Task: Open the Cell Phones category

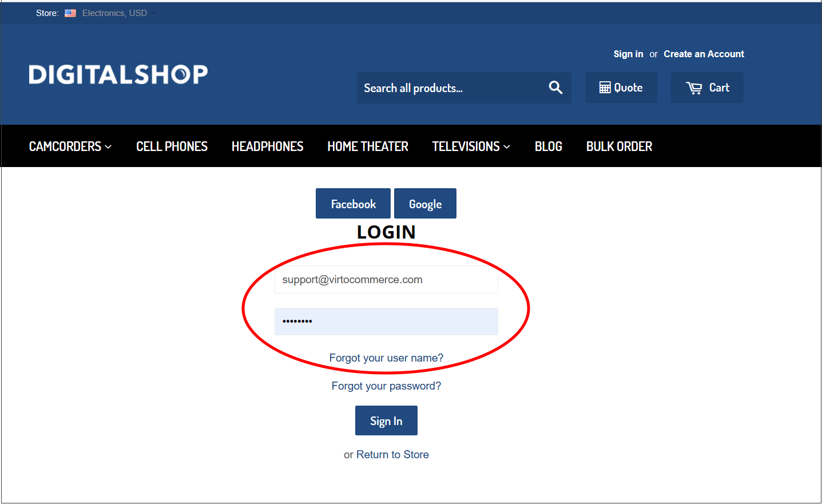Action: click(x=172, y=146)
